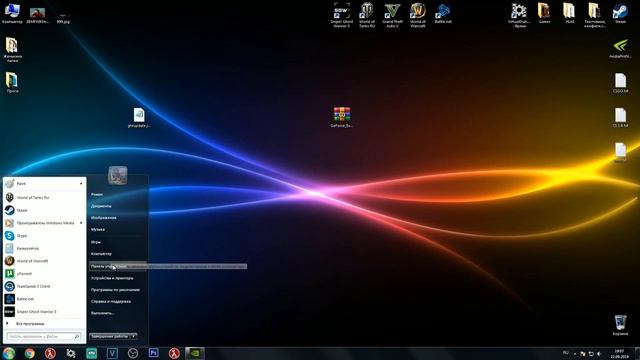Screen dimensions: 640x360
Task: Expand the Paint jump list arrow
Action: (81, 184)
